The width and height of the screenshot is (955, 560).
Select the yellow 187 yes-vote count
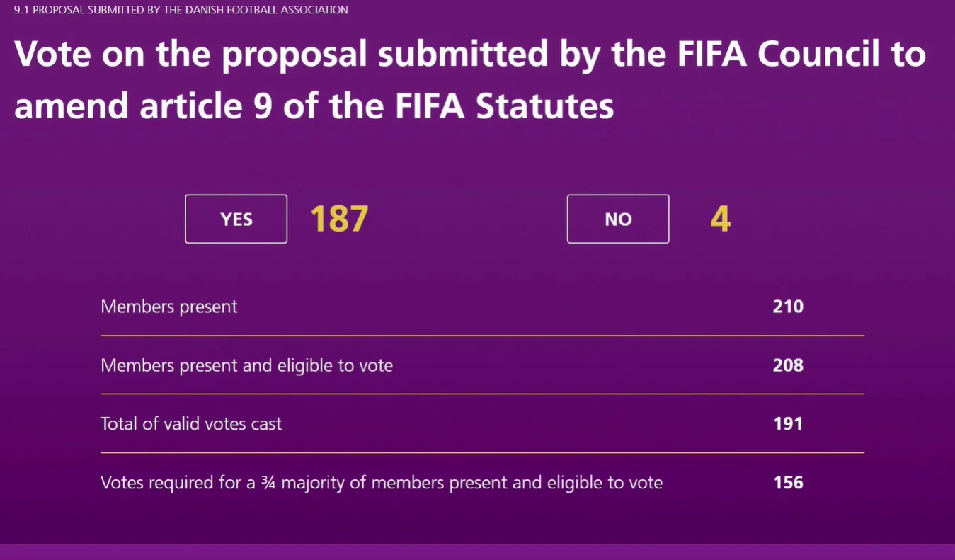(339, 219)
